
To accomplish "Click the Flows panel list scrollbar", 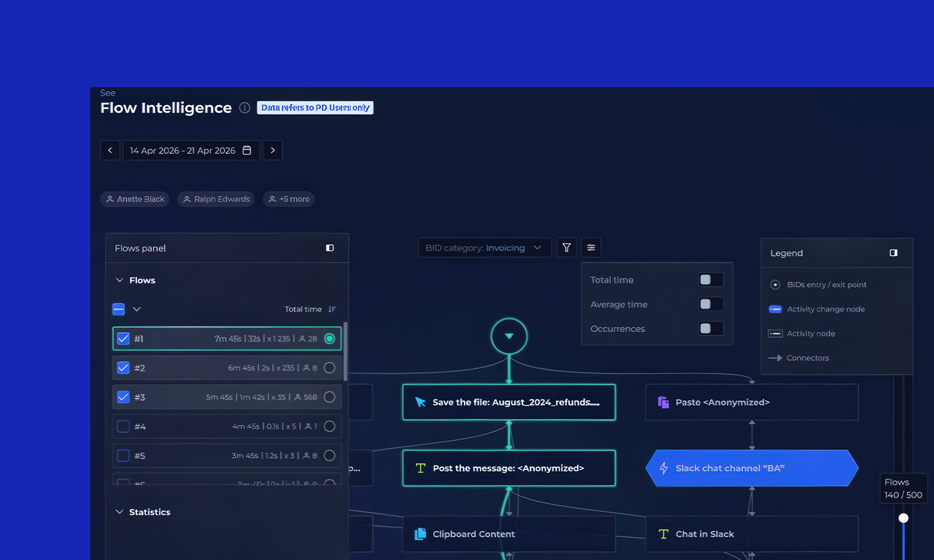I will pos(346,352).
